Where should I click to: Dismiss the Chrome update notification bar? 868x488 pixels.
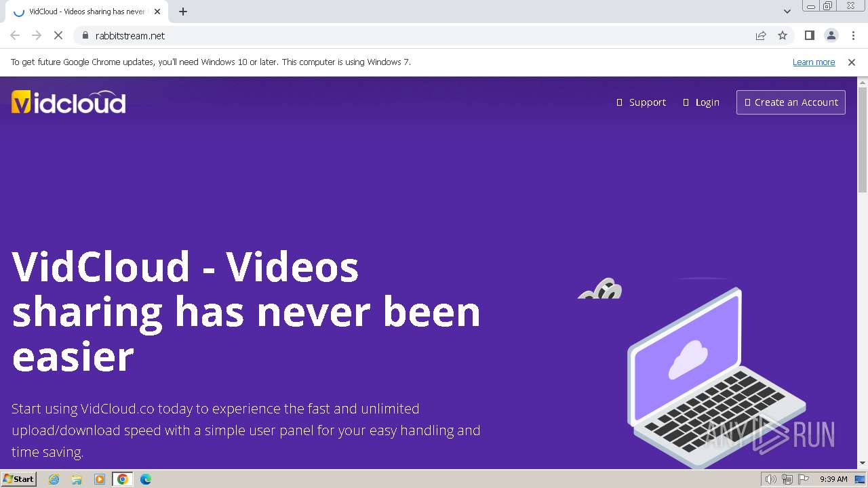pos(852,62)
